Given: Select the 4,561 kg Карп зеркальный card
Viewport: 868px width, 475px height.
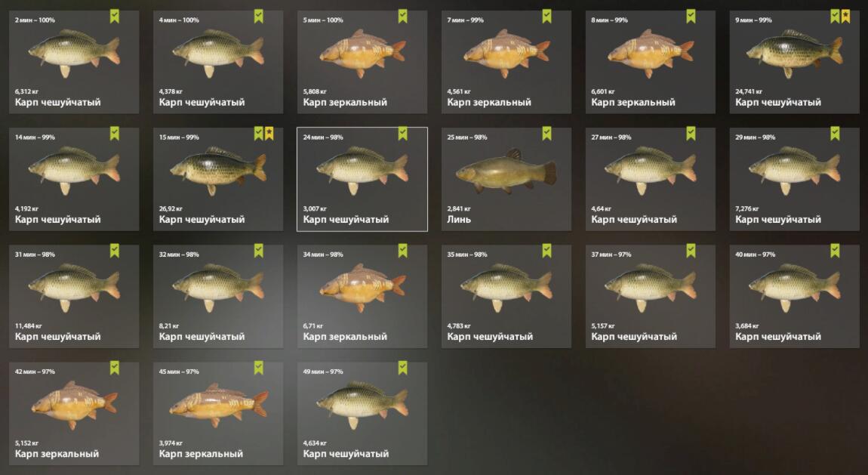Looking at the screenshot, I should coord(506,62).
